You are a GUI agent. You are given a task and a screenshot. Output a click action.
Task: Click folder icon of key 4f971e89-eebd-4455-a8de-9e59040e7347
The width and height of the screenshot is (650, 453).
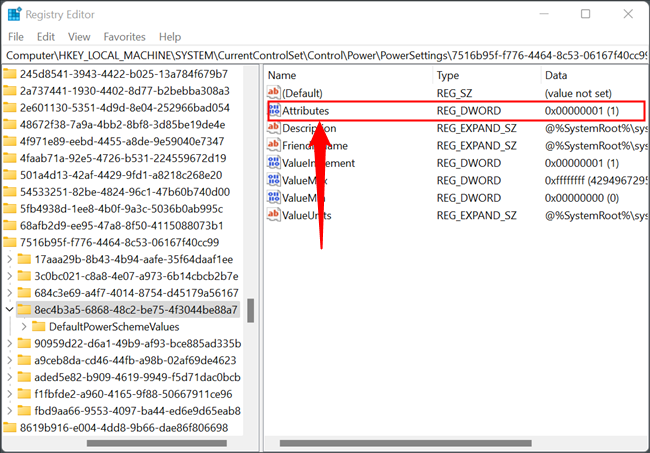pos(10,141)
